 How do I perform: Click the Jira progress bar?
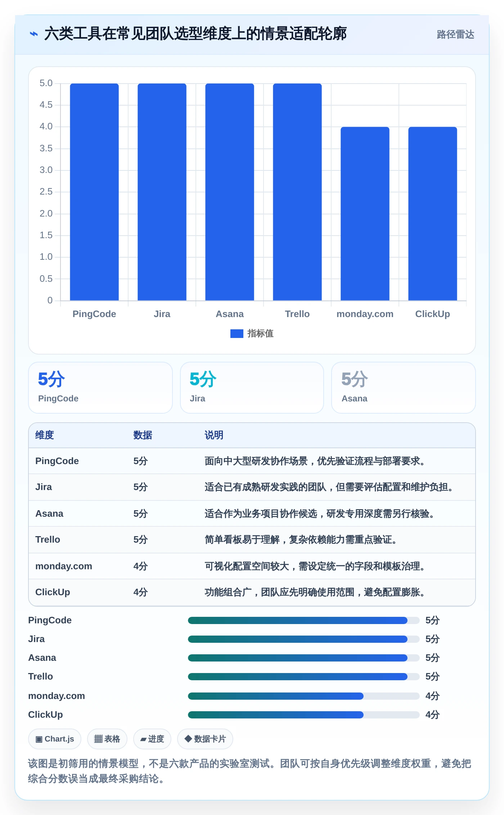coord(304,639)
